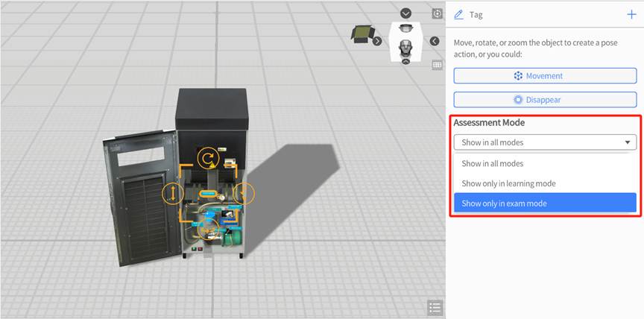Click the vertical move gizmo left of machine
644x319 pixels.
172,195
